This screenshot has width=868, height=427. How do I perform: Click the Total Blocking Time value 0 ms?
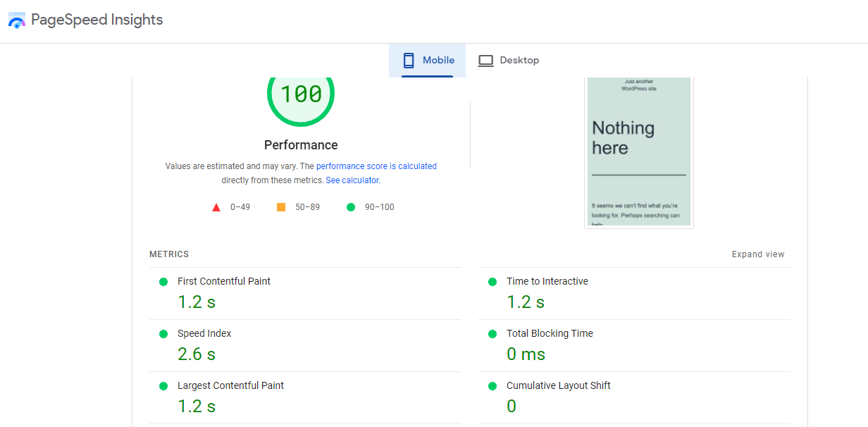point(526,354)
